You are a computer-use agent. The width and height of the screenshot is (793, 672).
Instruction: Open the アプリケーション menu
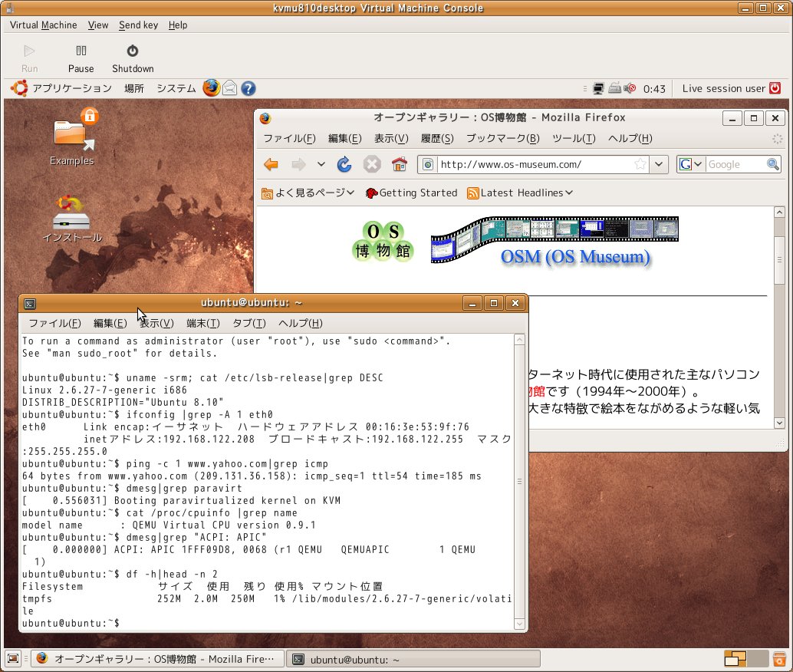point(72,88)
